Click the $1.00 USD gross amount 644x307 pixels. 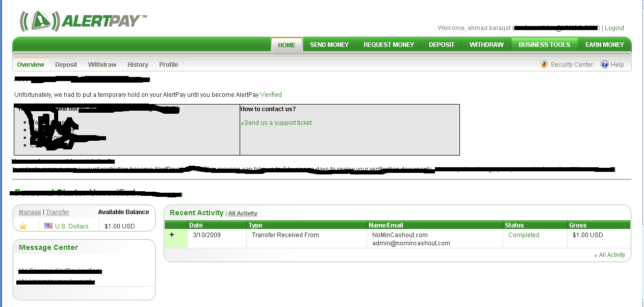[587, 235]
